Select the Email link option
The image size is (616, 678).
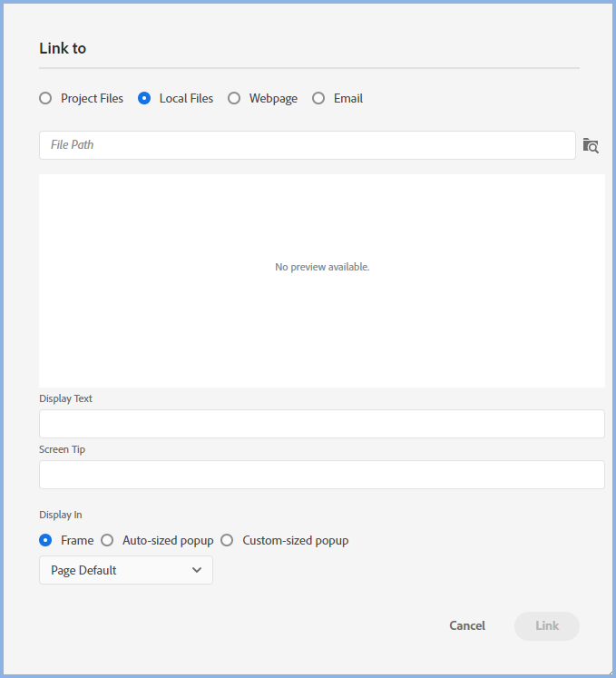(318, 98)
